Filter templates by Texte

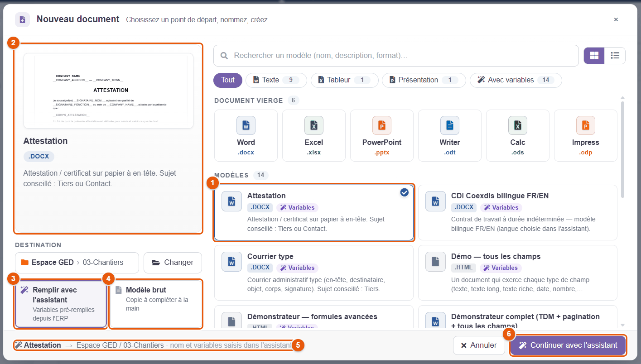tap(276, 80)
